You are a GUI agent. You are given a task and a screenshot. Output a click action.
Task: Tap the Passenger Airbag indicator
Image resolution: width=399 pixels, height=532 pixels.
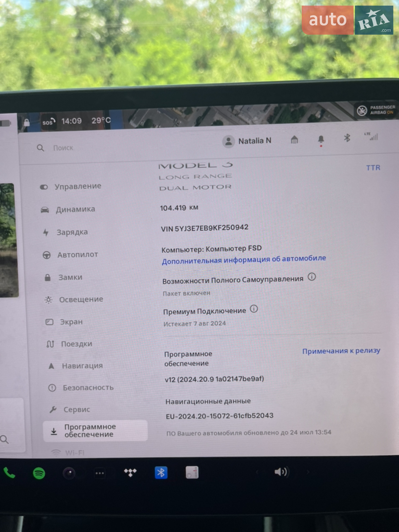click(376, 110)
